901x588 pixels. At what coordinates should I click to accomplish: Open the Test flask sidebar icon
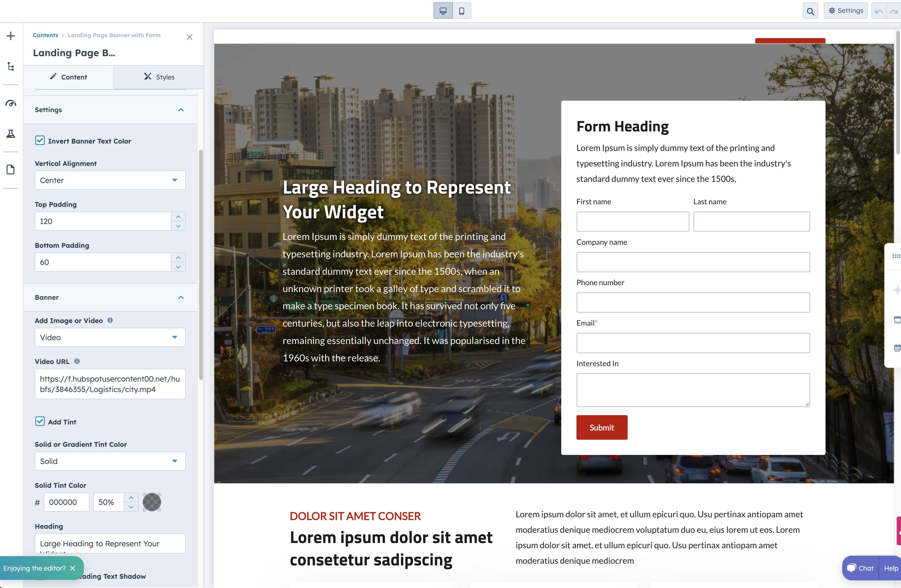click(x=11, y=134)
